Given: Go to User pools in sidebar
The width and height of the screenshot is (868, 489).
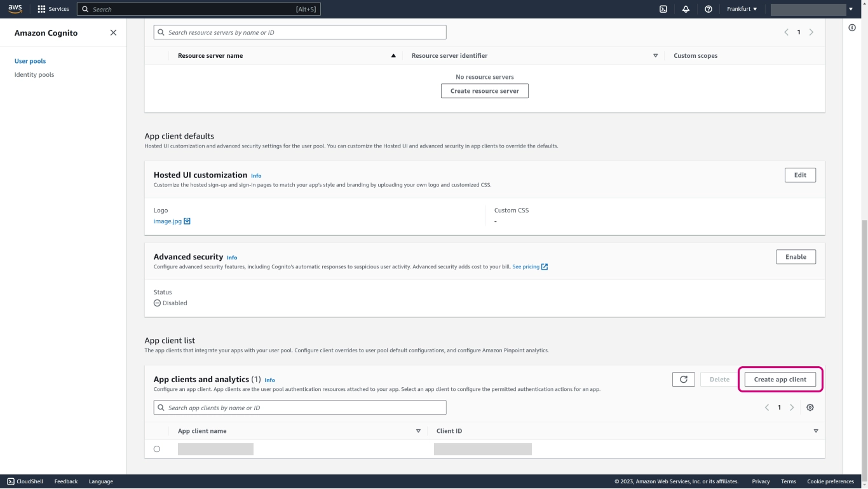Looking at the screenshot, I should pyautogui.click(x=30, y=61).
